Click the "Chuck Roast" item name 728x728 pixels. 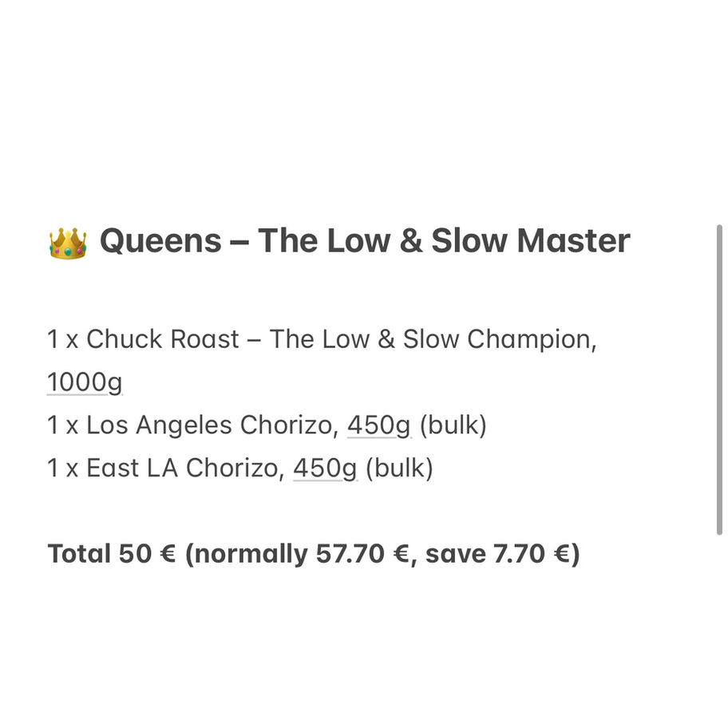[x=163, y=339]
